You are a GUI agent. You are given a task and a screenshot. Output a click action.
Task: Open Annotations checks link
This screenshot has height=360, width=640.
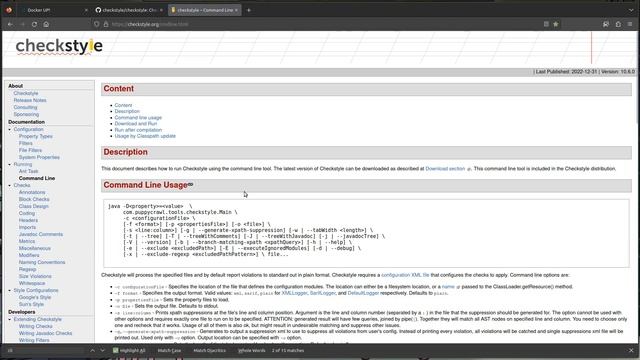(32, 192)
